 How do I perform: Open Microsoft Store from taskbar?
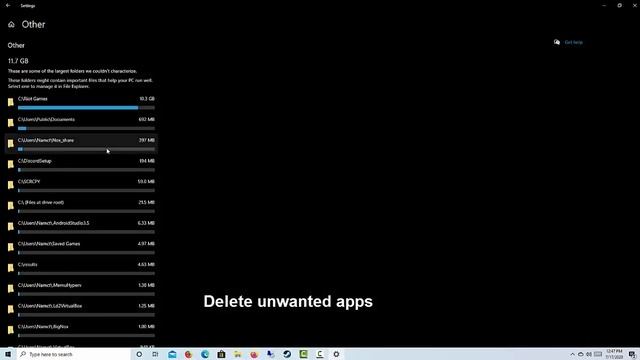221,354
